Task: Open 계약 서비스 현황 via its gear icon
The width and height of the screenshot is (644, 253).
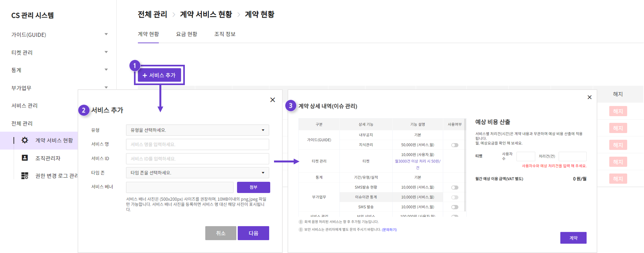Action: (x=25, y=140)
